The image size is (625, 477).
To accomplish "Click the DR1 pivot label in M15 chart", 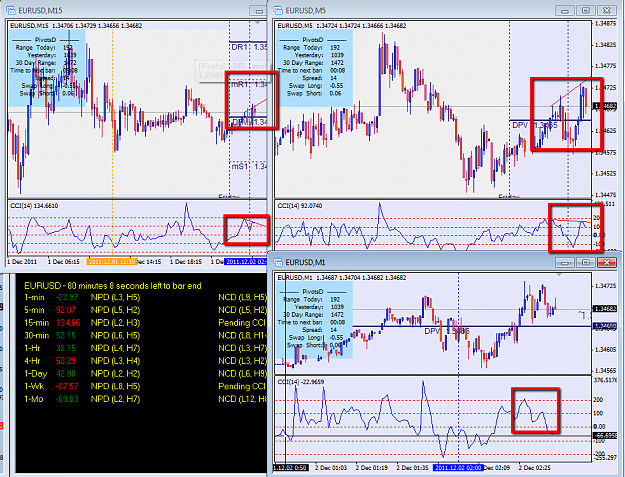I will (249, 47).
